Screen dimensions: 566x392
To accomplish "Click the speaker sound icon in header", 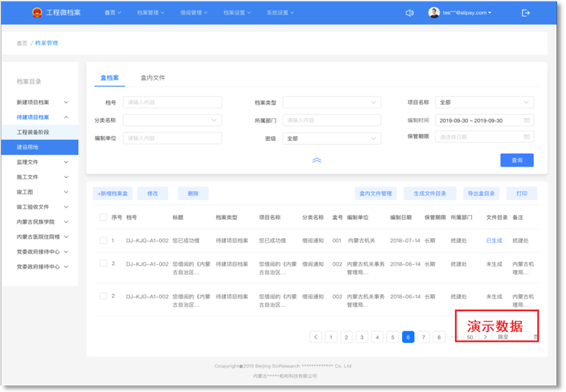I will (410, 13).
